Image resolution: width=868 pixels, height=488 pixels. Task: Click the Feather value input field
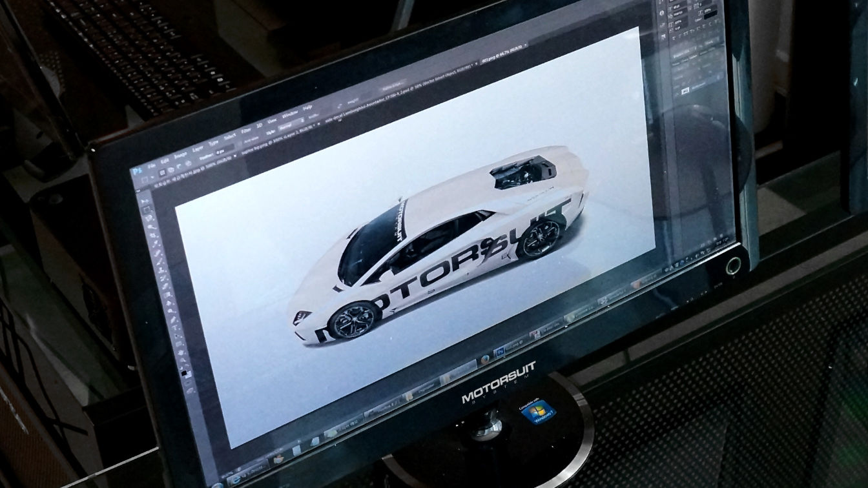pyautogui.click(x=225, y=151)
